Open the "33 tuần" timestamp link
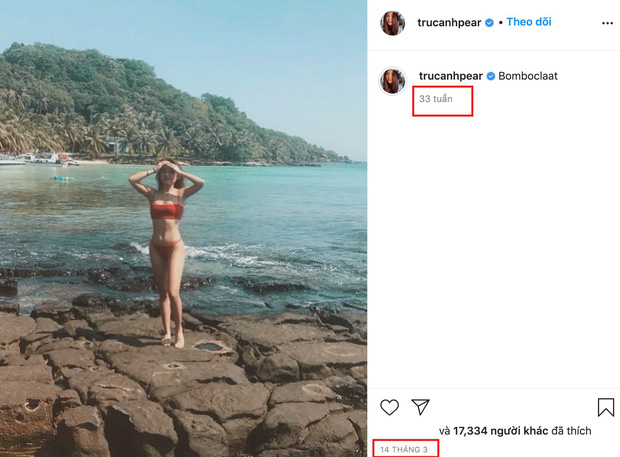This screenshot has height=457, width=620. [x=437, y=99]
